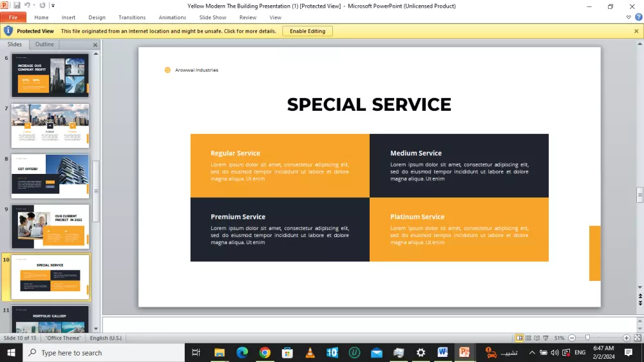The width and height of the screenshot is (644, 362).
Task: Switch to Slide Sorter view icon
Action: (x=528, y=338)
